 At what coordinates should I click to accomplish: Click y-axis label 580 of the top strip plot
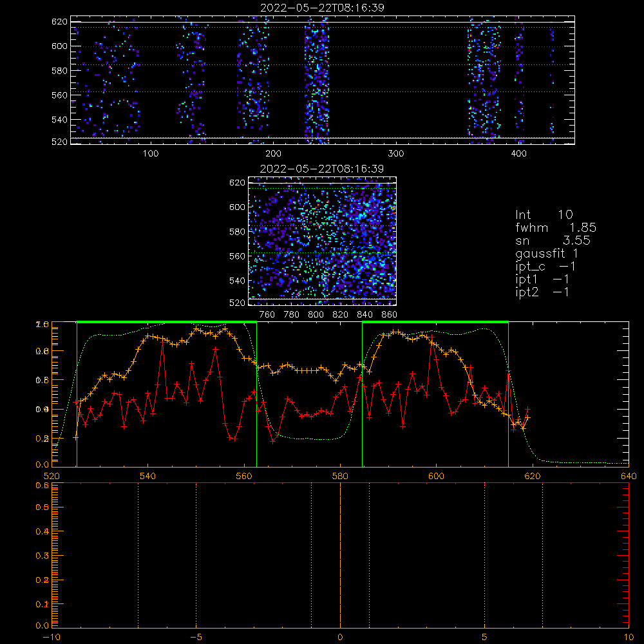pyautogui.click(x=59, y=71)
